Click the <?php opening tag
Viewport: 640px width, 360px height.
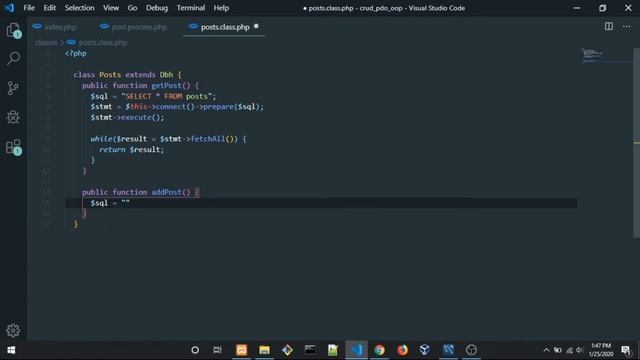[x=76, y=53]
